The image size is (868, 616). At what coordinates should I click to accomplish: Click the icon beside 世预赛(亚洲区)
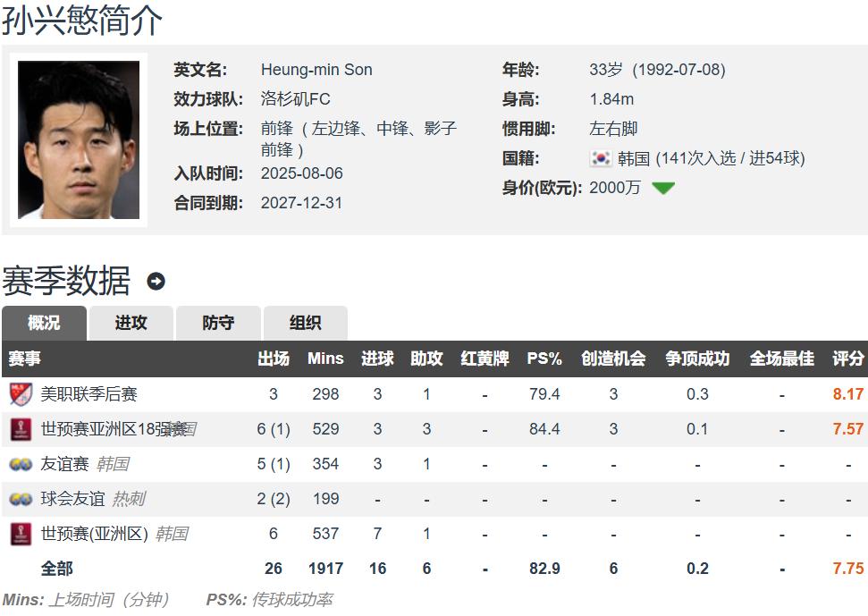[x=21, y=534]
